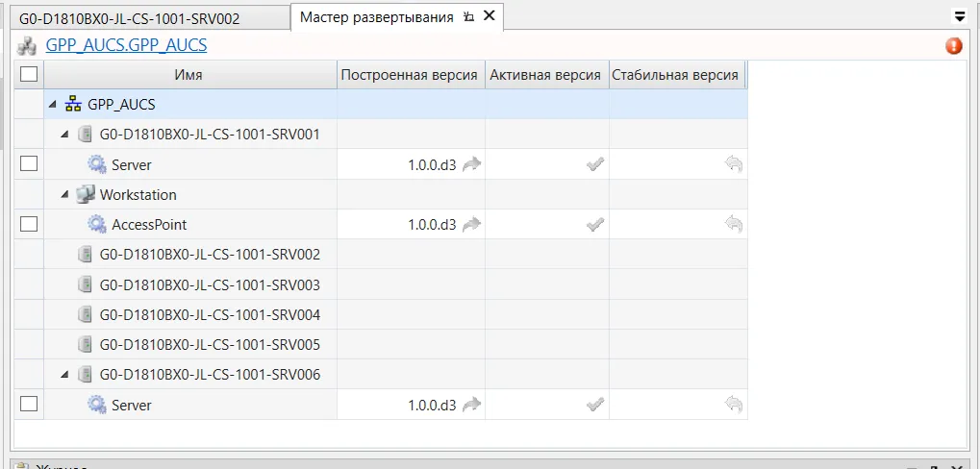This screenshot has height=469, width=980.
Task: Click the activate checkmark for SRV006 Server
Action: (x=595, y=405)
